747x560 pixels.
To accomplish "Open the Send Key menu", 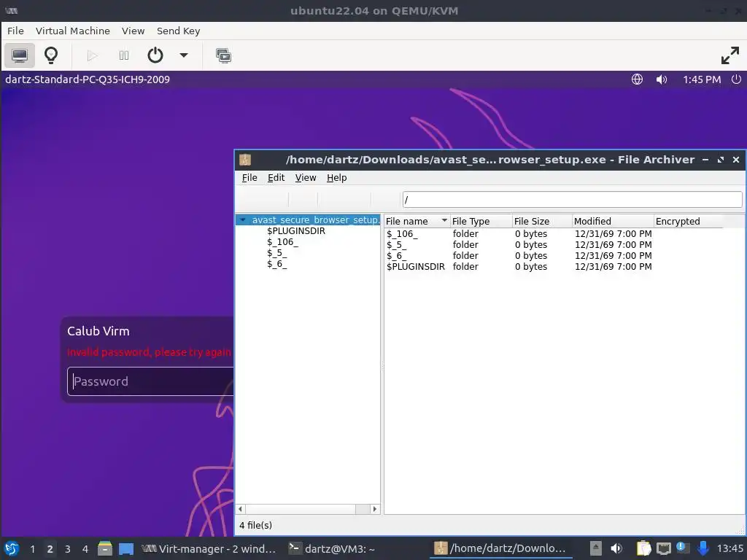I will tap(178, 31).
